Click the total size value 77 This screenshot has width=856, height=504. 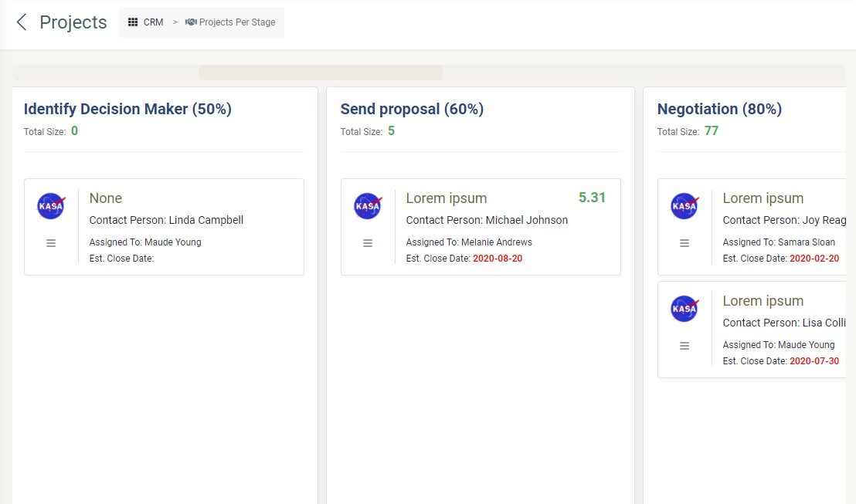(x=712, y=131)
